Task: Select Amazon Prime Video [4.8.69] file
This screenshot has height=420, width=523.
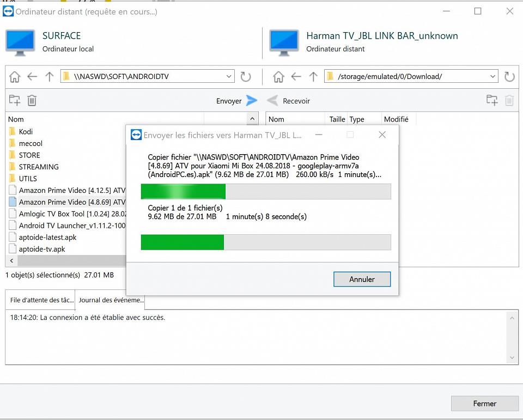Action: [67, 202]
